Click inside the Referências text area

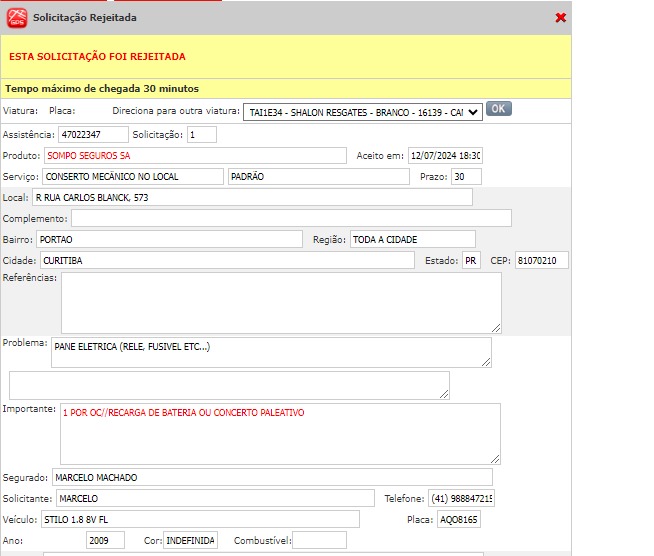(281, 302)
